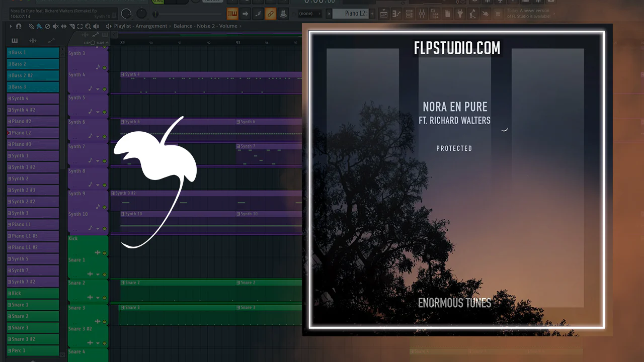This screenshot has height=362, width=644.
Task: Click the hat-shaped icon in top toolbar
Action: [283, 14]
